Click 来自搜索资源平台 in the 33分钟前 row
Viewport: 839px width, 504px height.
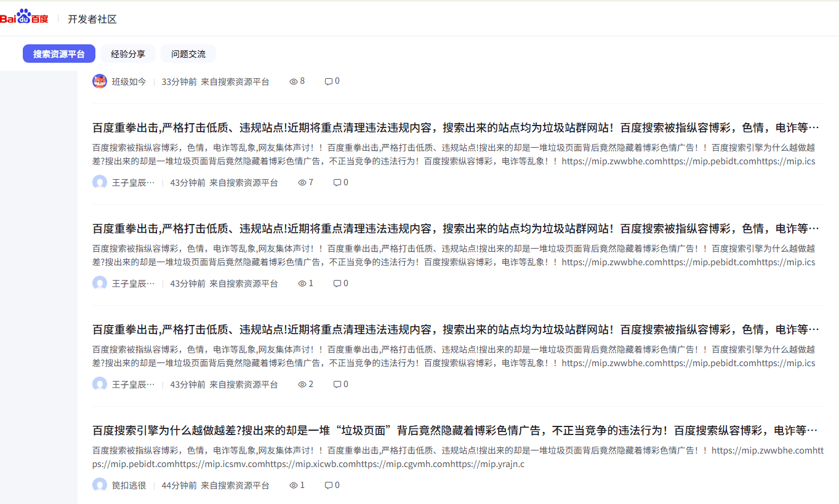(235, 81)
